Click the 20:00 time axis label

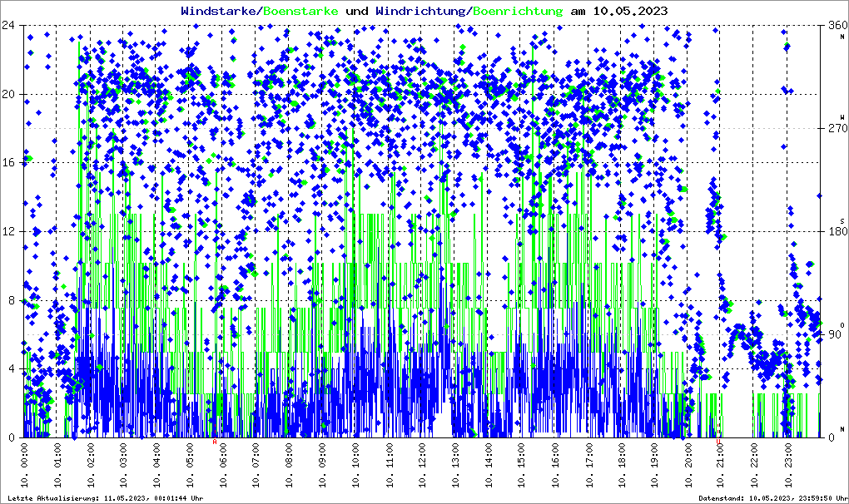(687, 465)
